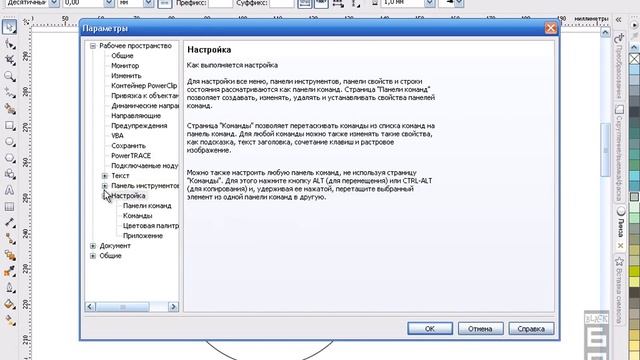Screen dimensions: 640x360
Task: Select the Eyedropper tool
Action: click(9, 272)
